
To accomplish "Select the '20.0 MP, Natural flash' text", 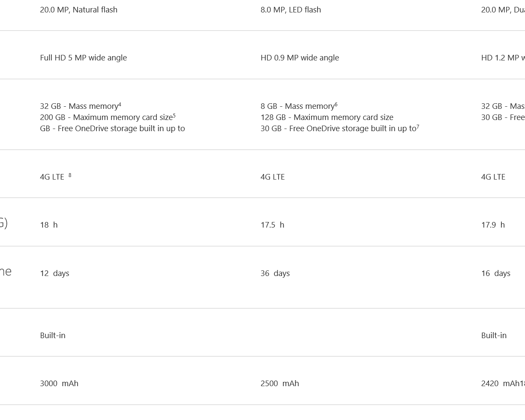I will pos(79,10).
